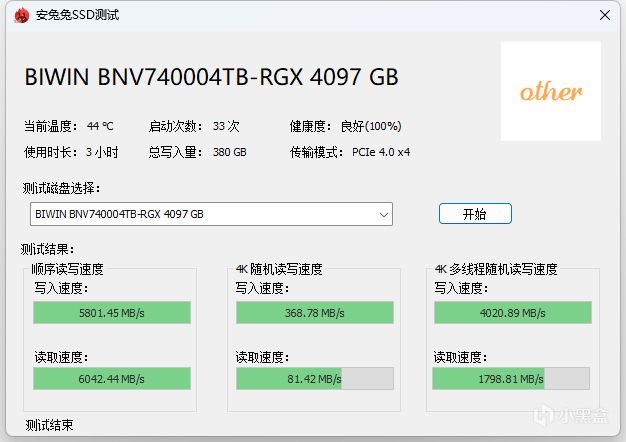Click the 4K multithread read speed bar
Screen dimensions: 626x442
tap(512, 379)
